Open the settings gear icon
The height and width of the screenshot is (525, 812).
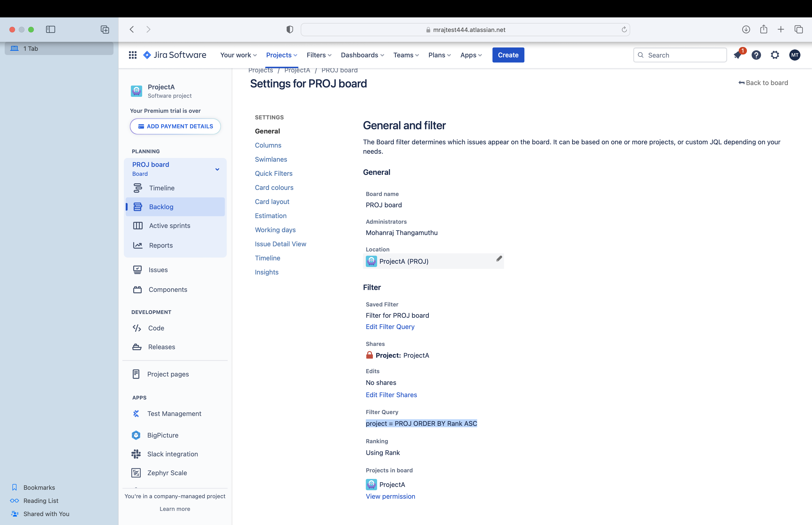775,55
